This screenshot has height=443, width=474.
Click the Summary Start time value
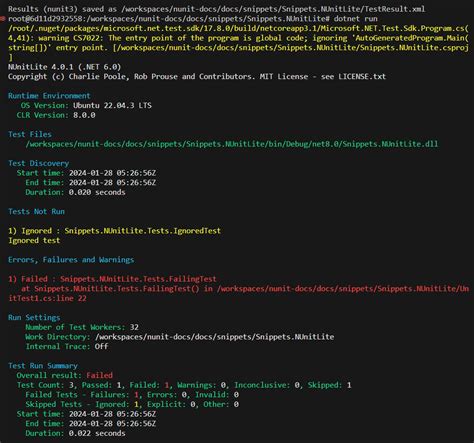tap(112, 414)
